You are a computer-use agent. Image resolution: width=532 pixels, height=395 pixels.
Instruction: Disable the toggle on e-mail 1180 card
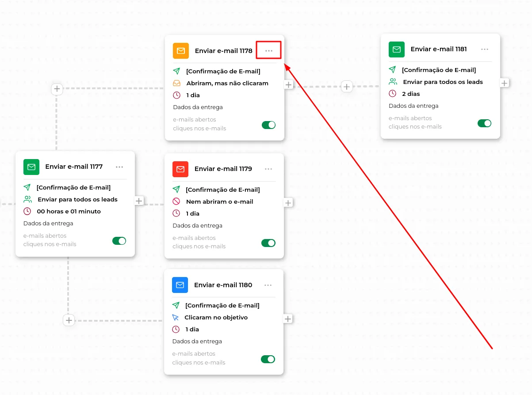[268, 359]
